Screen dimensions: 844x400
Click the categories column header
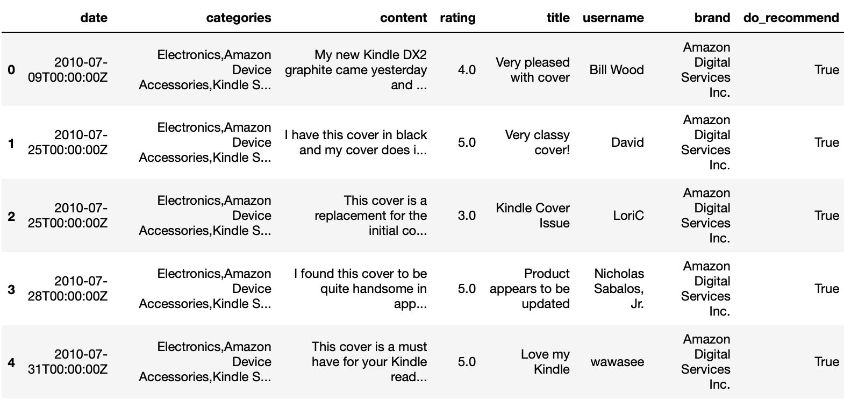coord(238,18)
